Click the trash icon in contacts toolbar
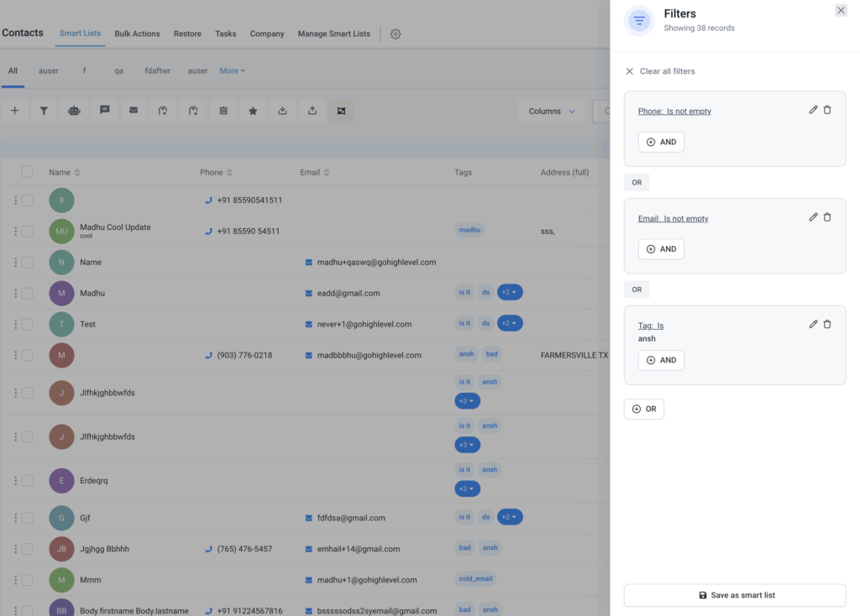Screen dimensions: 860x616 (x=223, y=111)
